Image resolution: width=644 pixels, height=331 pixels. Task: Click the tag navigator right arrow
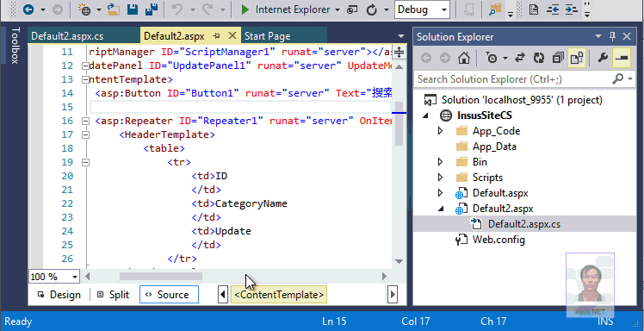click(x=393, y=295)
